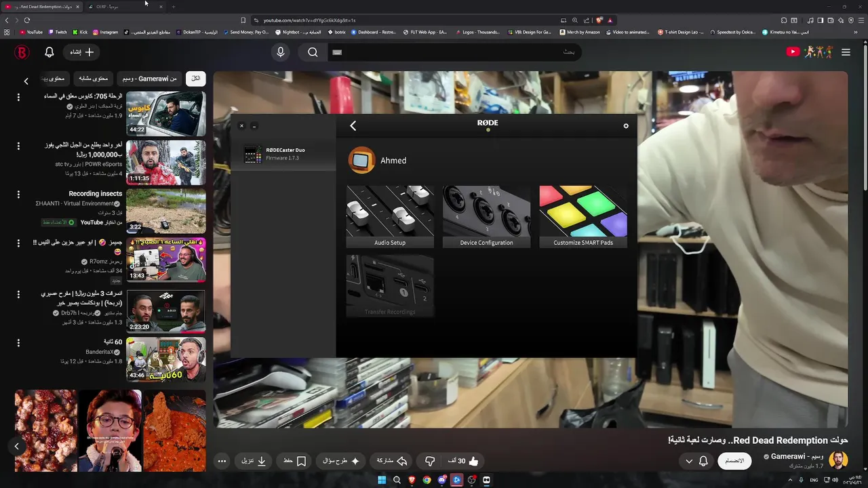Open Customize SMART Pads tile
The image size is (868, 488).
click(583, 217)
